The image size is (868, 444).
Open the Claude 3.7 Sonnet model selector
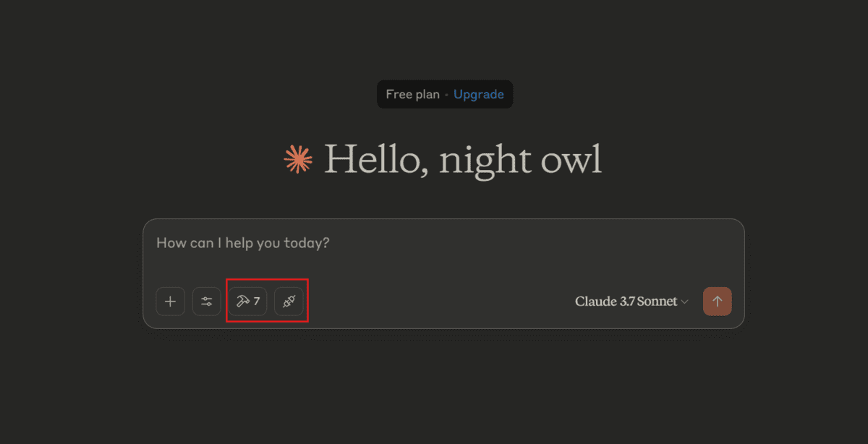tap(631, 302)
